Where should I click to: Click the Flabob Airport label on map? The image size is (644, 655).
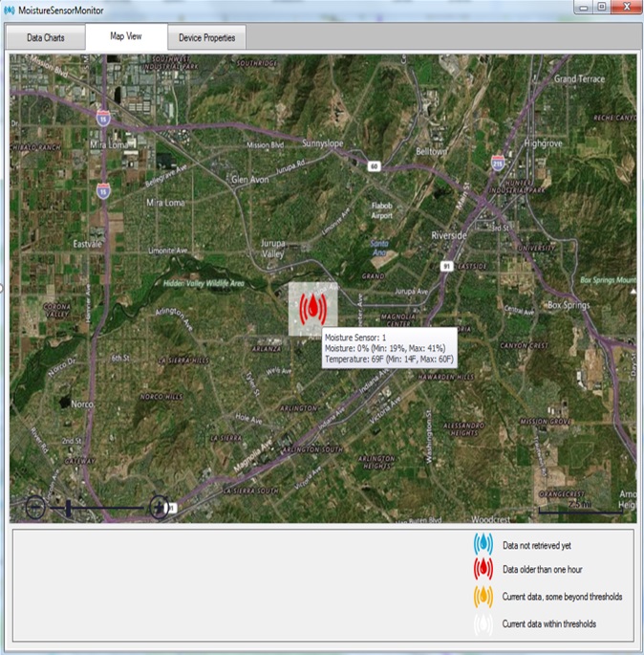click(382, 210)
